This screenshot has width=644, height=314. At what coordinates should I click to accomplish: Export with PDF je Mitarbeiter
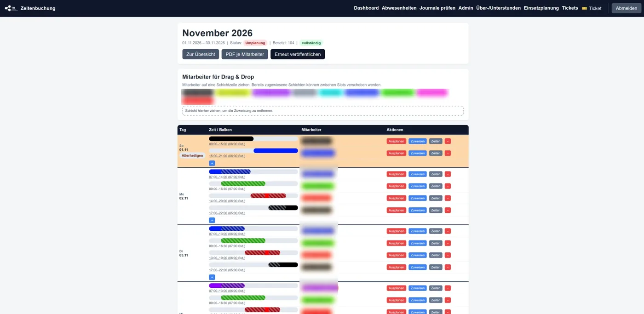pos(245,54)
